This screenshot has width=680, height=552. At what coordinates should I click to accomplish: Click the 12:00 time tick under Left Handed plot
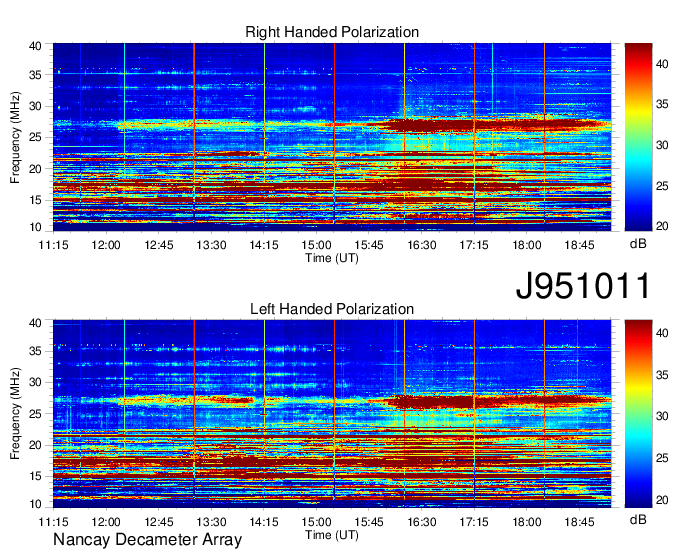coord(106,522)
